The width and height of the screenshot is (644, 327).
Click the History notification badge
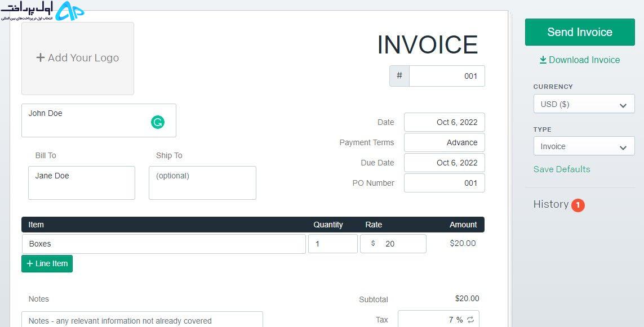point(578,205)
